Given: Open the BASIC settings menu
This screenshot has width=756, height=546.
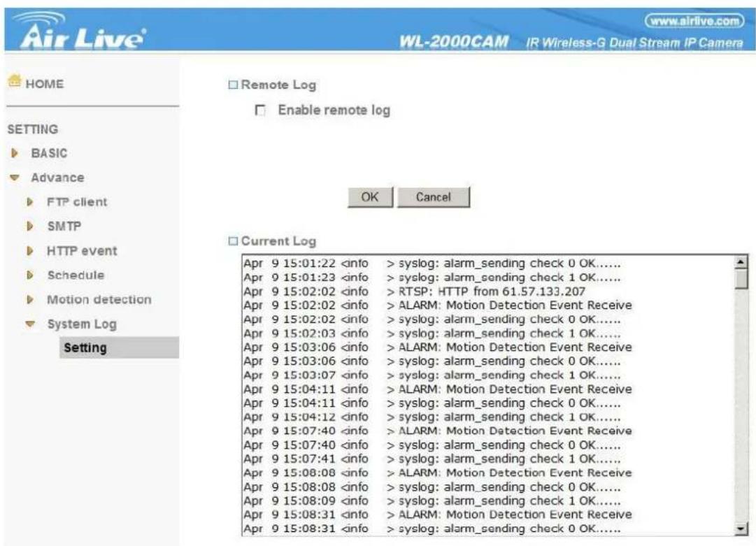Looking at the screenshot, I should pos(49,153).
